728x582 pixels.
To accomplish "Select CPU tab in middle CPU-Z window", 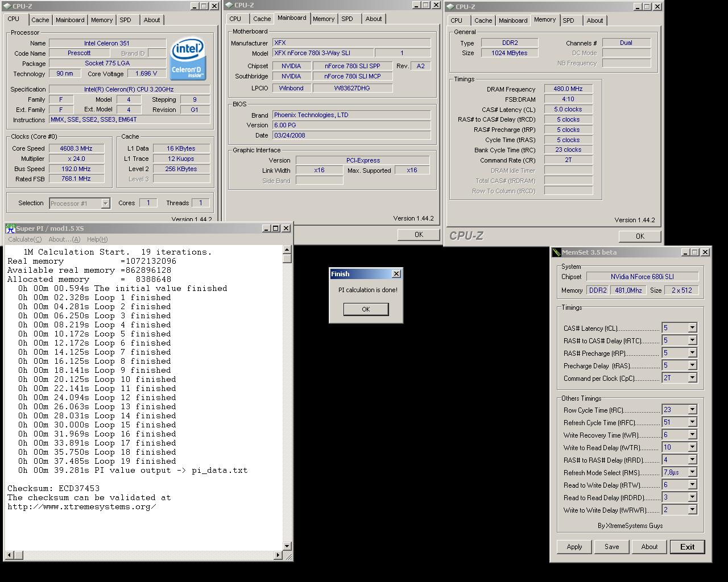I will 235,19.
